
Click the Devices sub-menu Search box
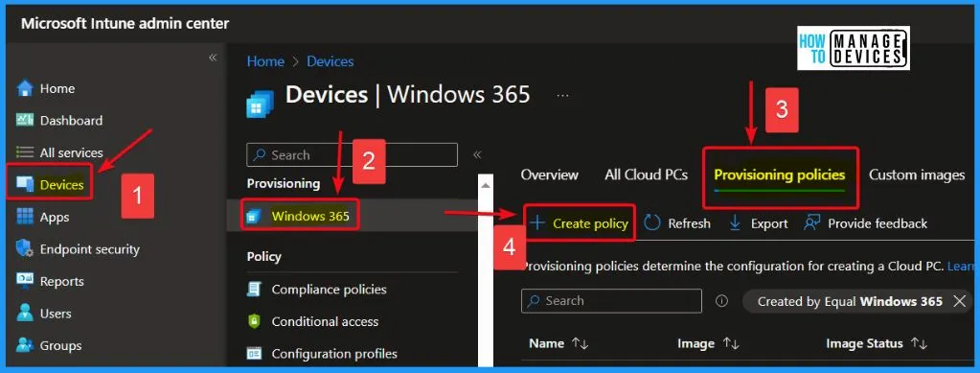(352, 154)
